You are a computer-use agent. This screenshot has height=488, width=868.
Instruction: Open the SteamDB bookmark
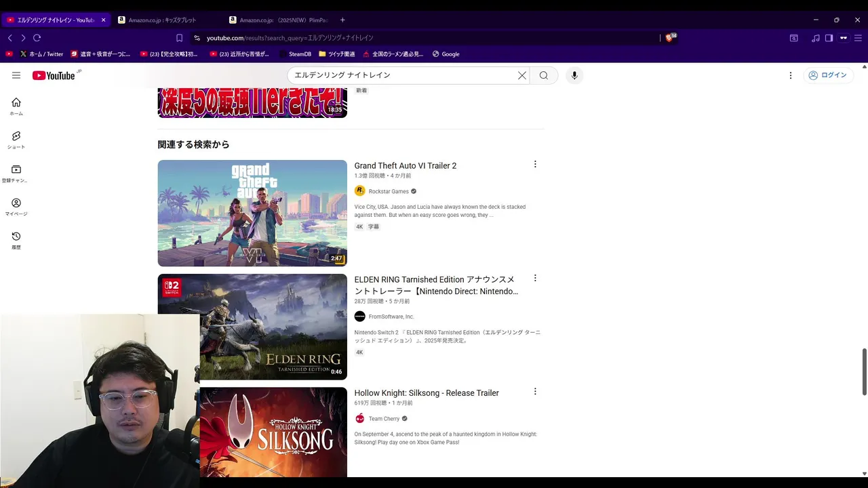pyautogui.click(x=294, y=54)
